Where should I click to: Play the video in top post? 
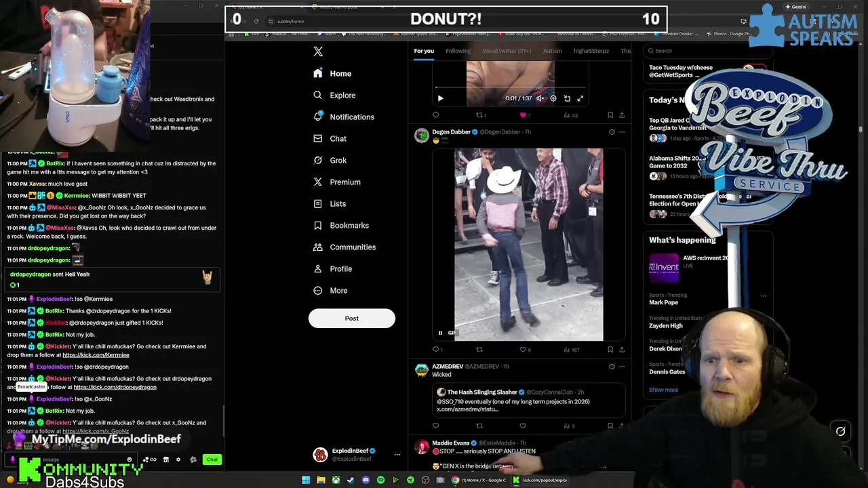440,98
